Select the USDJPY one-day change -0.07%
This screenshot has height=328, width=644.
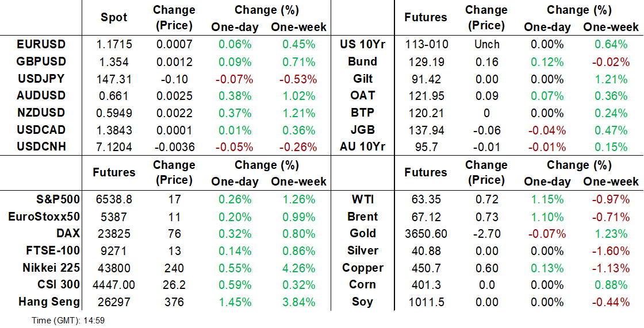235,79
